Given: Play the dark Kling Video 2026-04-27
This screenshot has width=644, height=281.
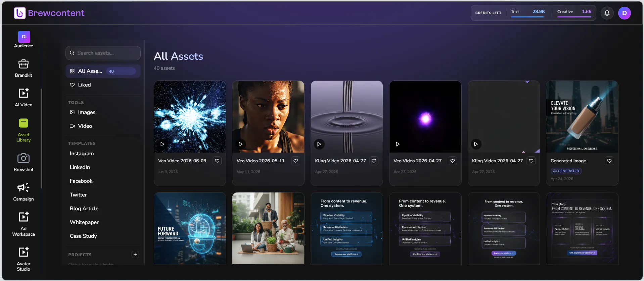Looking at the screenshot, I should (476, 144).
